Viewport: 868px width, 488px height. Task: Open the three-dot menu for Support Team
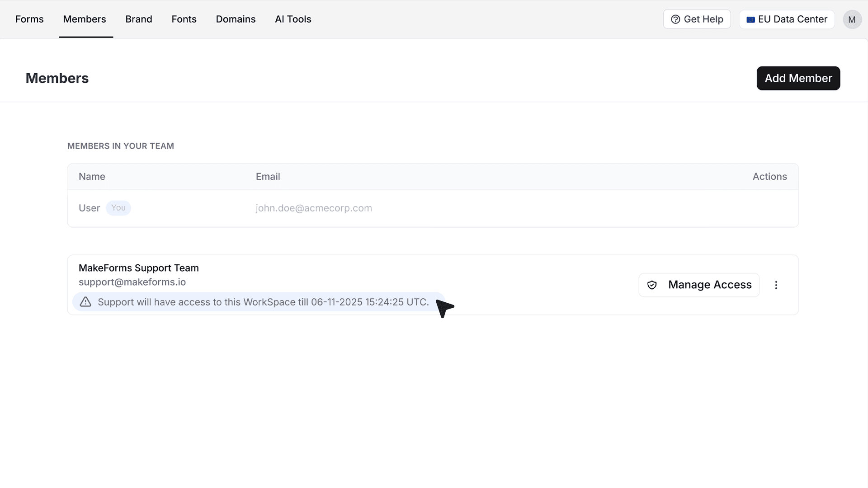[x=776, y=285]
